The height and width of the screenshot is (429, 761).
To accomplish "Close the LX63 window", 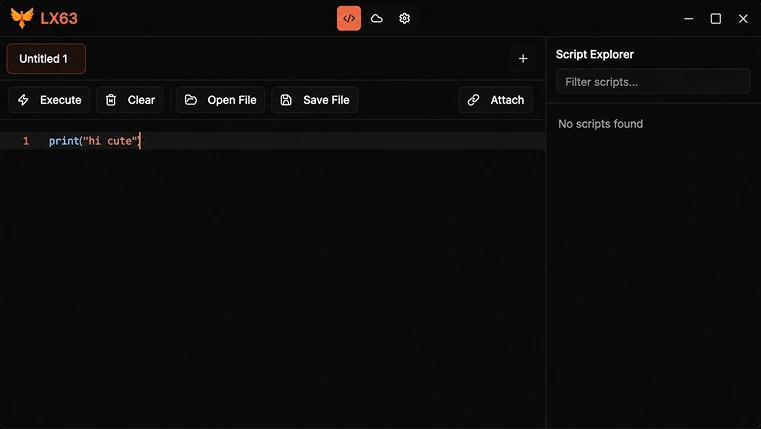I will [743, 18].
